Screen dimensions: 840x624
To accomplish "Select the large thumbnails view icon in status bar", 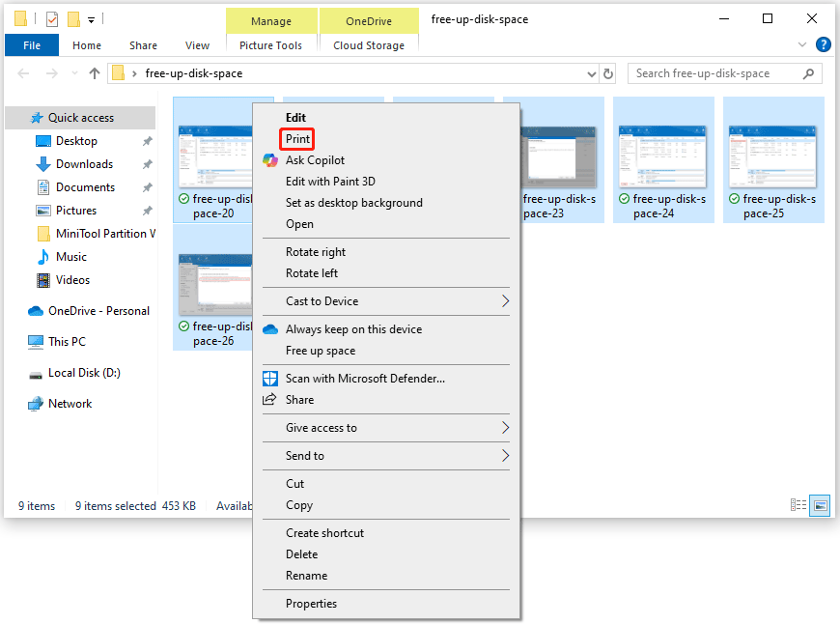I will coord(820,504).
